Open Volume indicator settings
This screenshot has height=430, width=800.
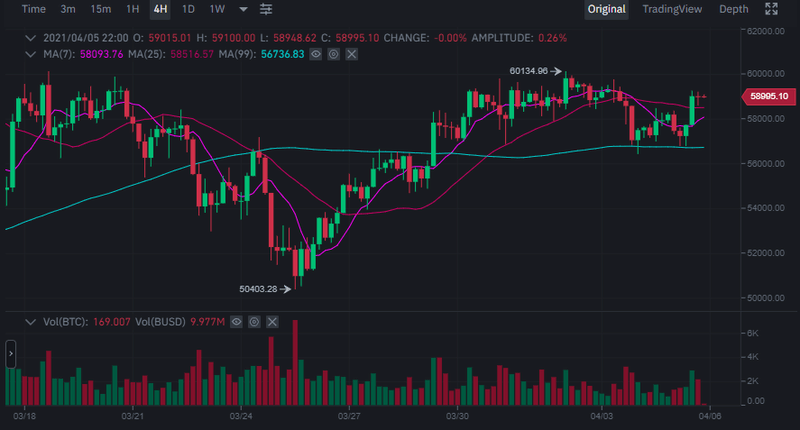254,323
